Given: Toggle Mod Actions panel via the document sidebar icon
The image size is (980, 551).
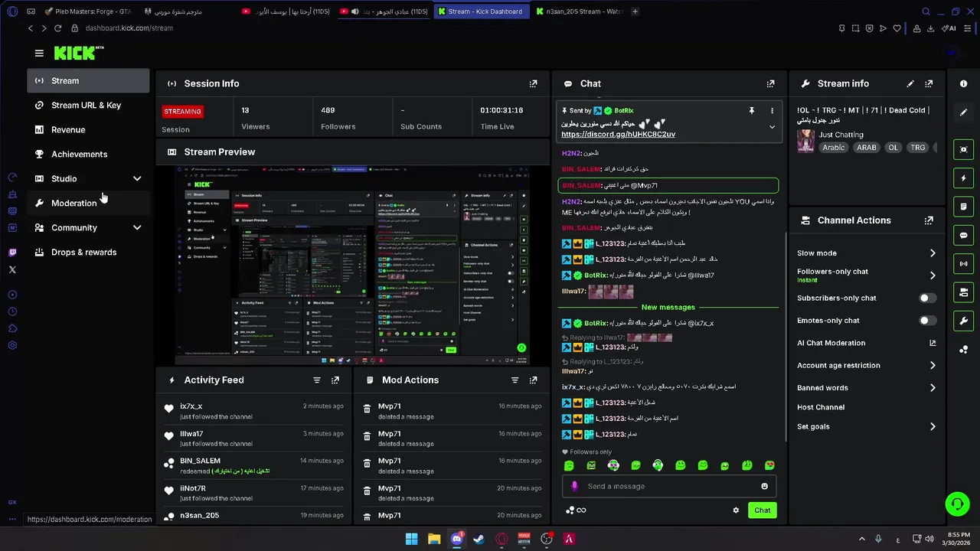Looking at the screenshot, I should 964,207.
